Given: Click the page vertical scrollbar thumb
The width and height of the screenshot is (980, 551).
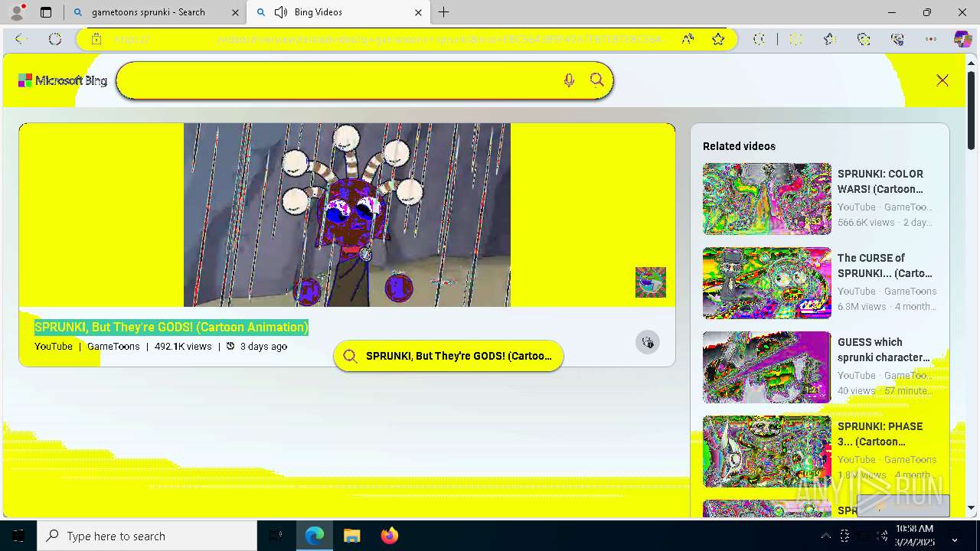Looking at the screenshot, I should [x=972, y=111].
